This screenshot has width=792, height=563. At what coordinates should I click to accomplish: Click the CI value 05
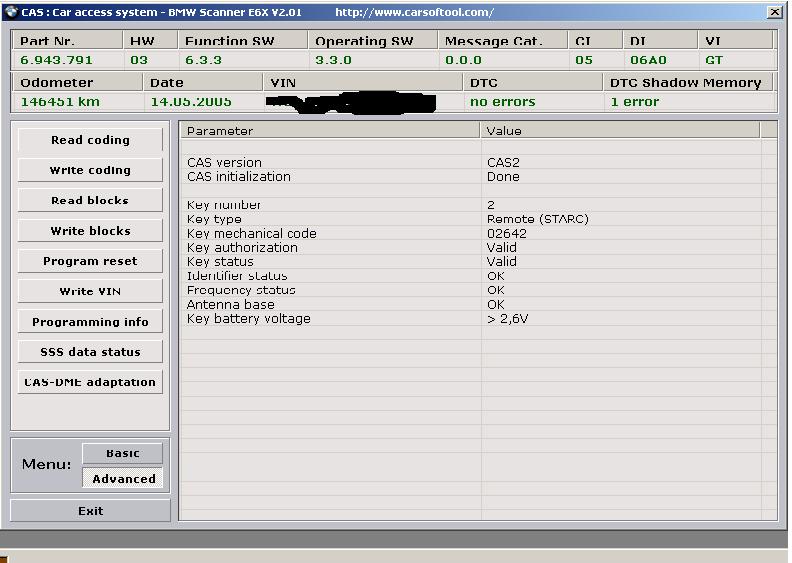point(584,60)
